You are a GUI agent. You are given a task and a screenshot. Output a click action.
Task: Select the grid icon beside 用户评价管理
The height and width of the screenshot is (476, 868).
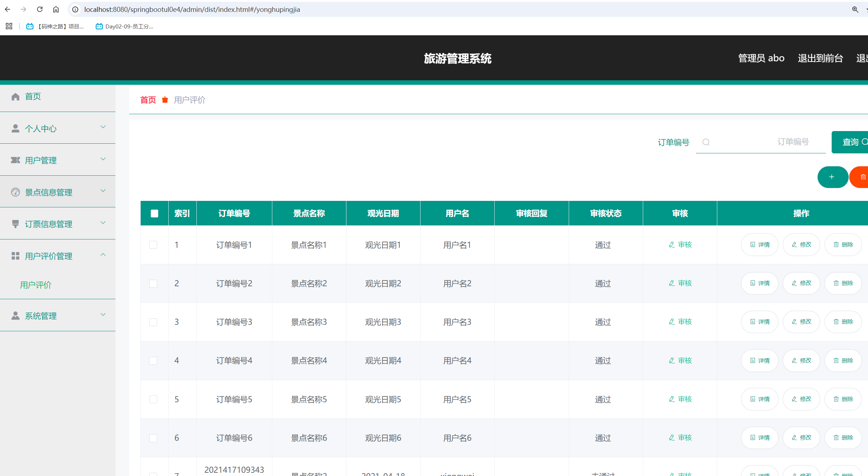click(15, 256)
